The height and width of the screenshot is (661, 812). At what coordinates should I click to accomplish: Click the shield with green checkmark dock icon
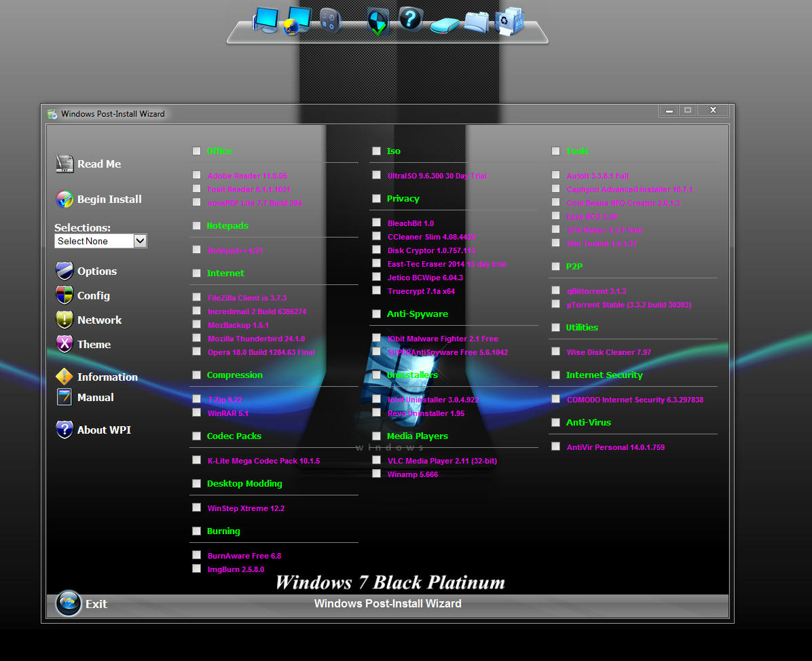click(378, 22)
